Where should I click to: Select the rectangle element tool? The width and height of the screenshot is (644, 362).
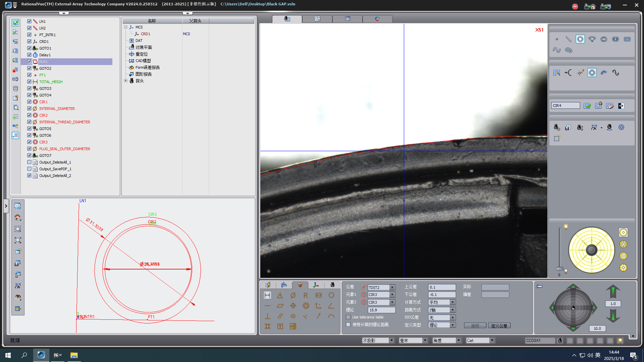(627, 39)
